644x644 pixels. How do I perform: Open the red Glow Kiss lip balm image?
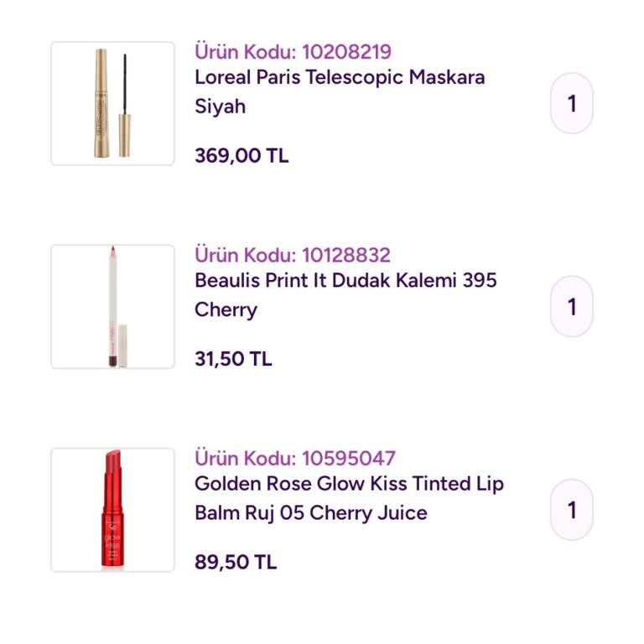112,510
